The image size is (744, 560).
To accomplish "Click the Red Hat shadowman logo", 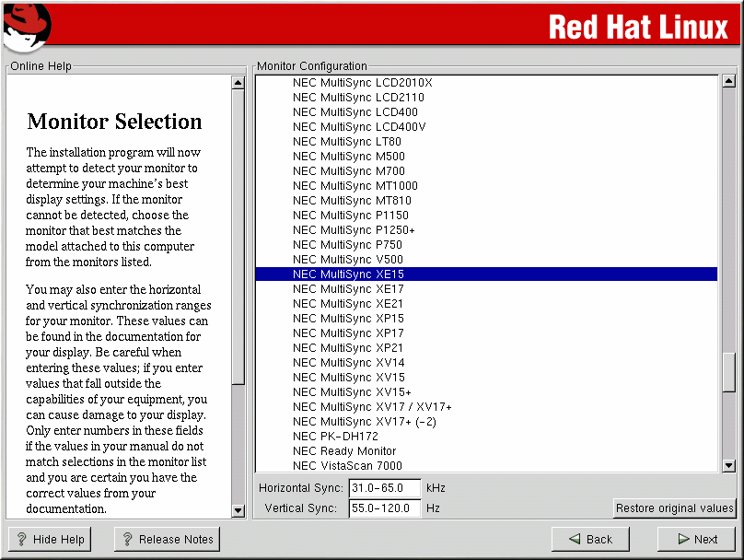I will tap(25, 28).
